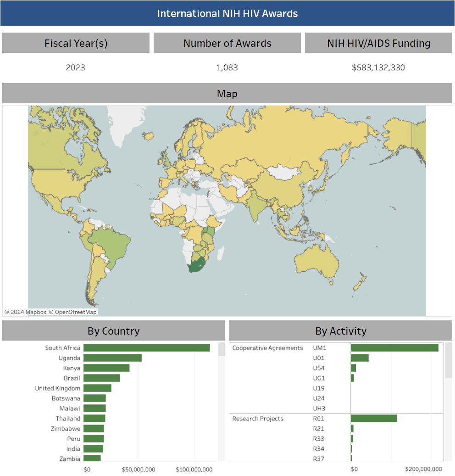This screenshot has width=455, height=476.
Task: Select the U01 activity bar
Action: pos(360,358)
